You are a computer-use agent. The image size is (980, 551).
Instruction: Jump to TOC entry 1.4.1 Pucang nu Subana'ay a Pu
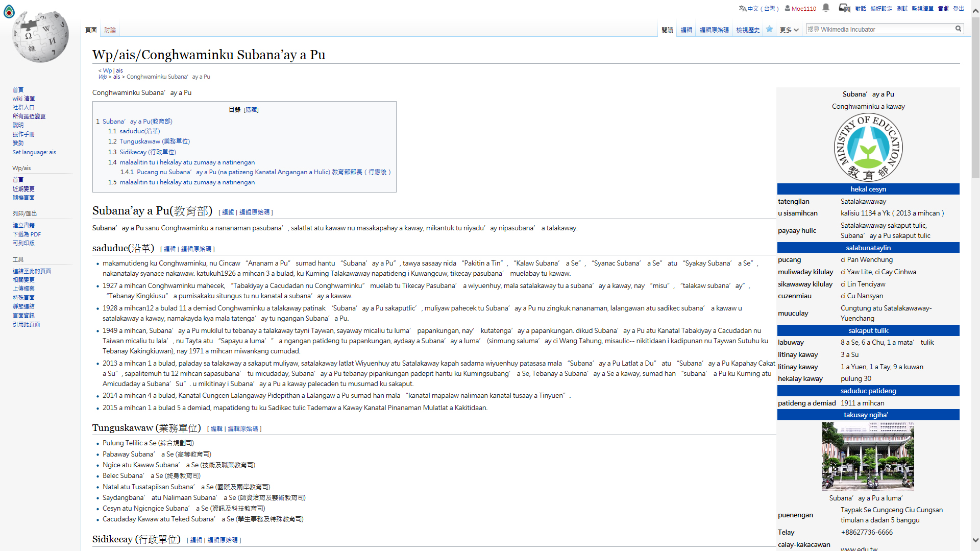click(x=256, y=172)
